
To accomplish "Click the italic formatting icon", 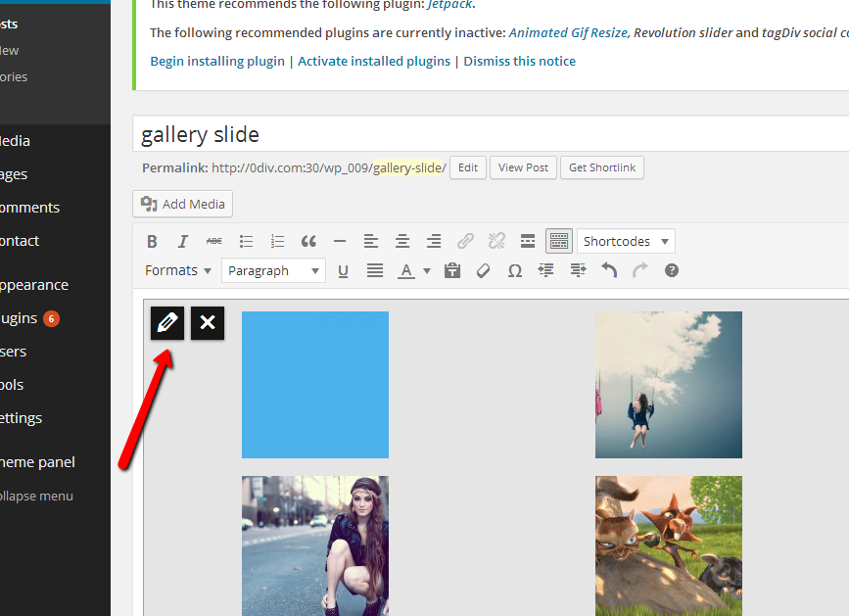I will tap(182, 241).
